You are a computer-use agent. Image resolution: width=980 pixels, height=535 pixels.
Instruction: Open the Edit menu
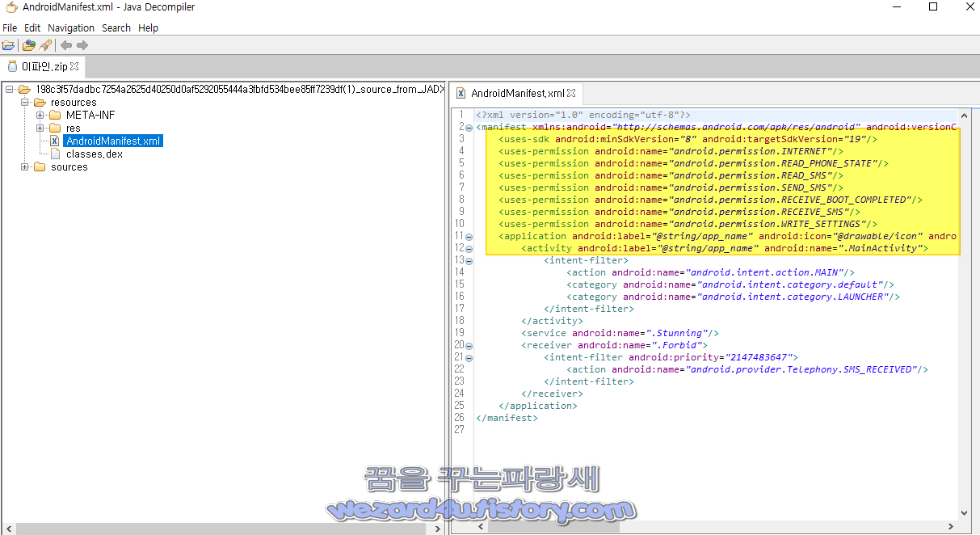pos(32,27)
